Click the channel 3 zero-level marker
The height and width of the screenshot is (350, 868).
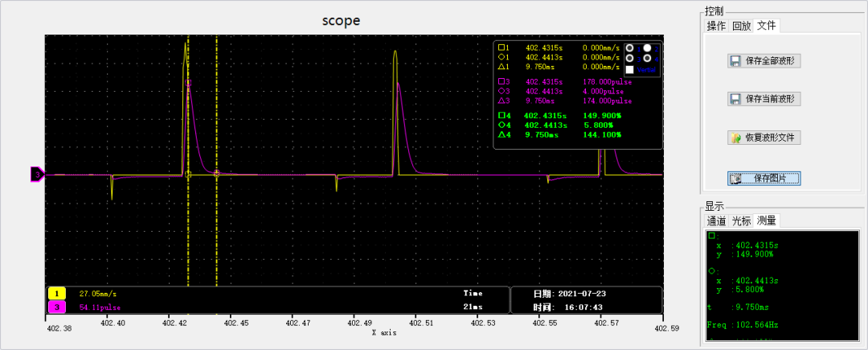click(x=37, y=174)
